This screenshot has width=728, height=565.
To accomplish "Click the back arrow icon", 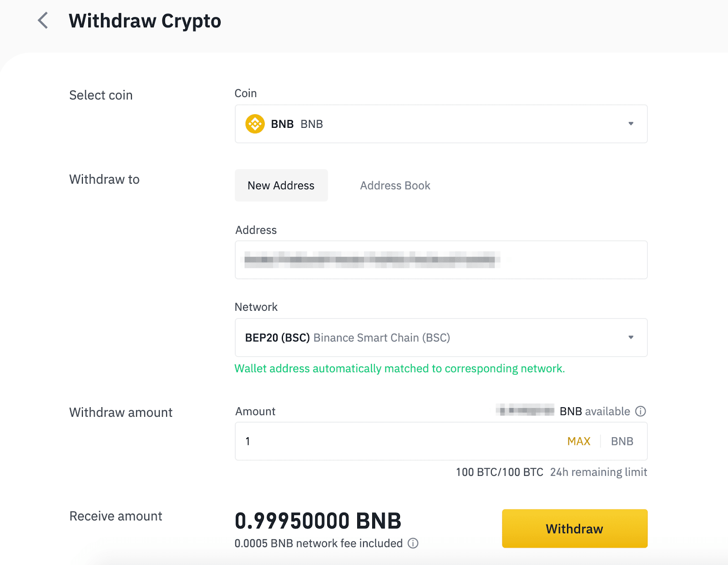I will pos(43,20).
